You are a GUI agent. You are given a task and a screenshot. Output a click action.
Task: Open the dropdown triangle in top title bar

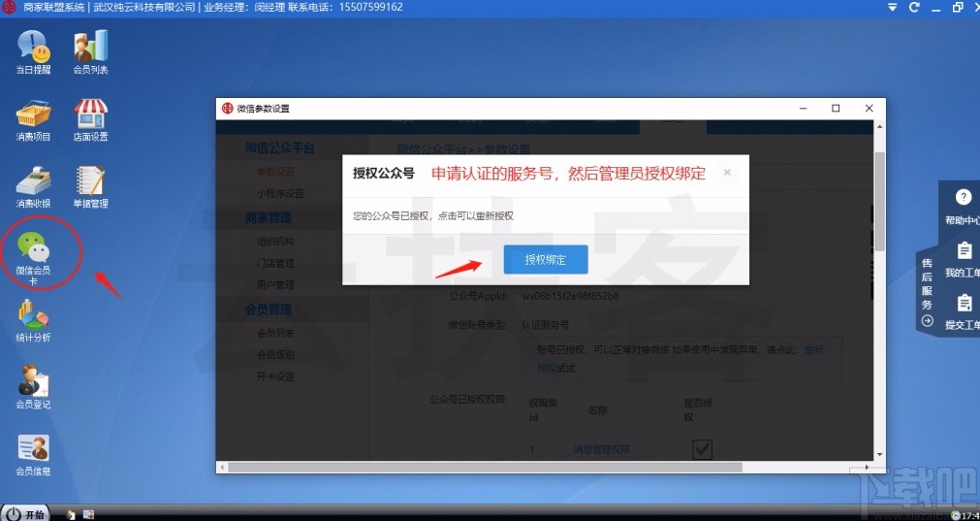pos(893,8)
